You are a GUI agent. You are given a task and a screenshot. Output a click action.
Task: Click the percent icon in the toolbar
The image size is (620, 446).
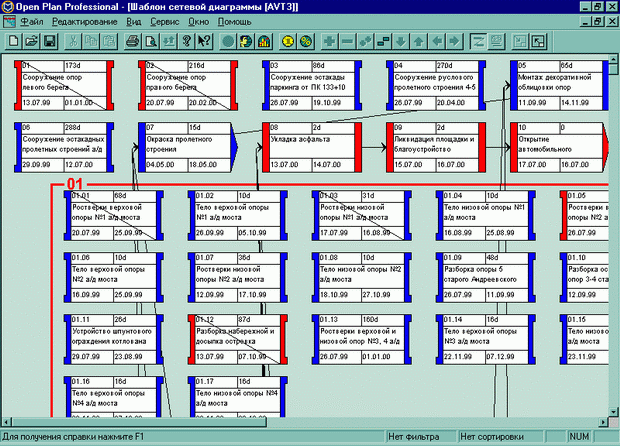click(x=306, y=41)
